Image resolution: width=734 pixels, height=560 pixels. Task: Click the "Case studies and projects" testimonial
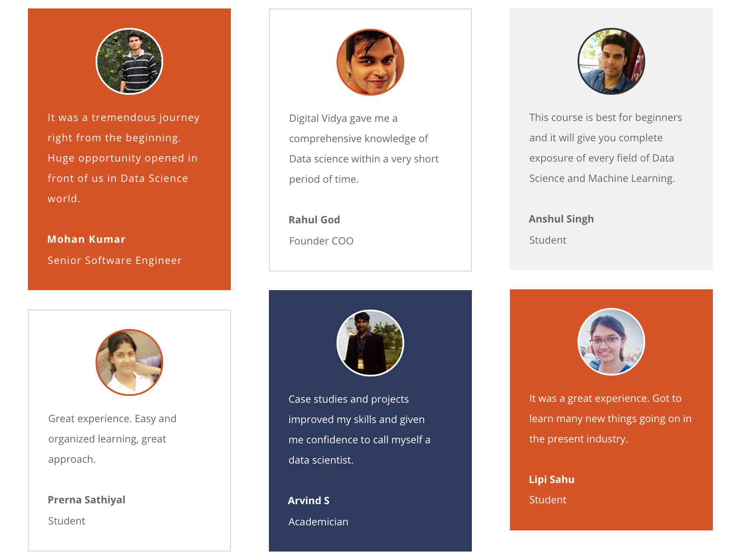coord(359,429)
